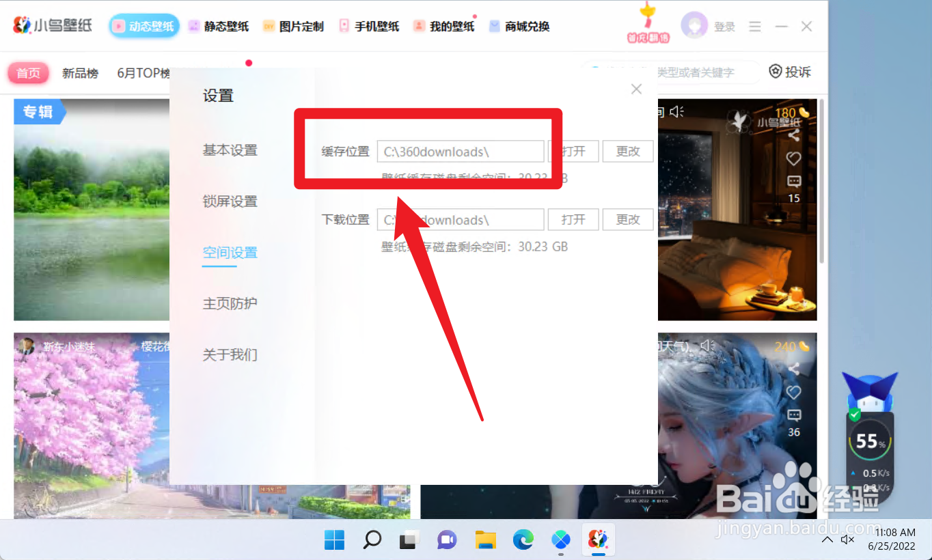The height and width of the screenshot is (560, 932).
Task: Switch to 静态壁纸 tab
Action: tap(218, 27)
